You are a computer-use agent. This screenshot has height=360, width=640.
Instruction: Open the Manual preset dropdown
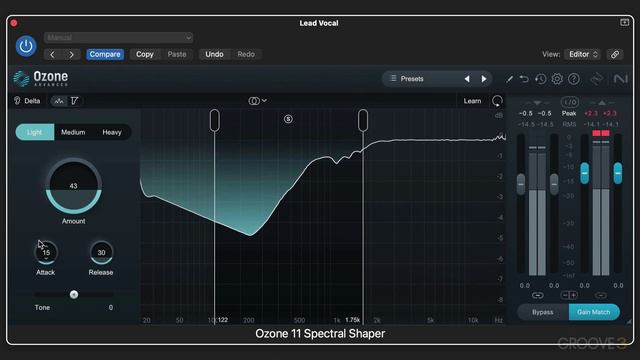pyautogui.click(x=118, y=38)
